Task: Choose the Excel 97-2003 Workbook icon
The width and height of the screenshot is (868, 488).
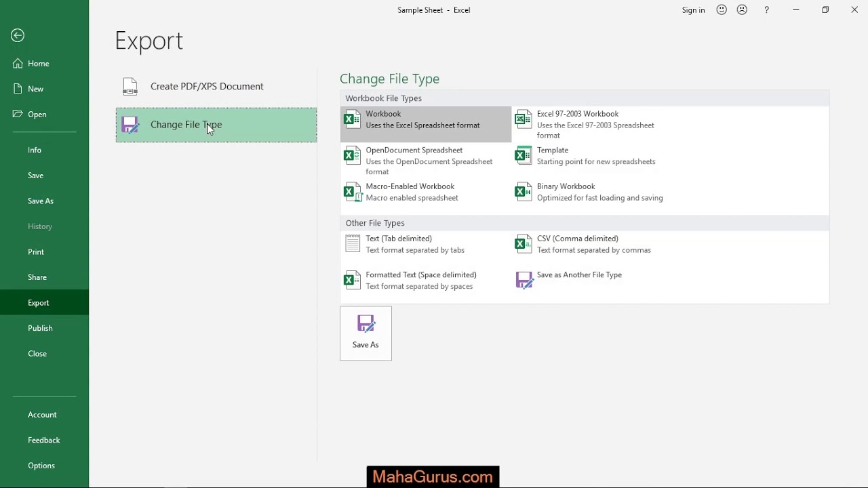Action: (523, 120)
